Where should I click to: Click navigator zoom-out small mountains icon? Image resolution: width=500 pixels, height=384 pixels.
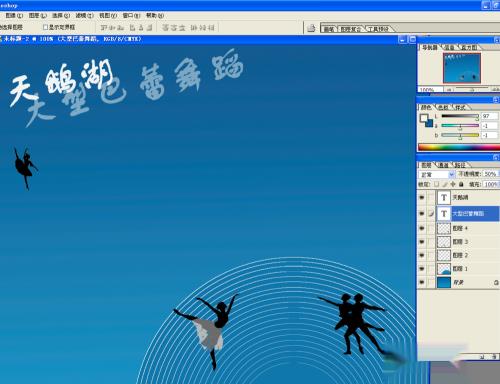[x=449, y=90]
